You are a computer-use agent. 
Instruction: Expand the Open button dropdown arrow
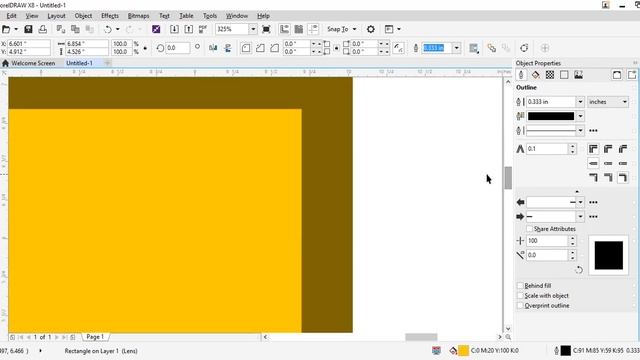(16, 29)
